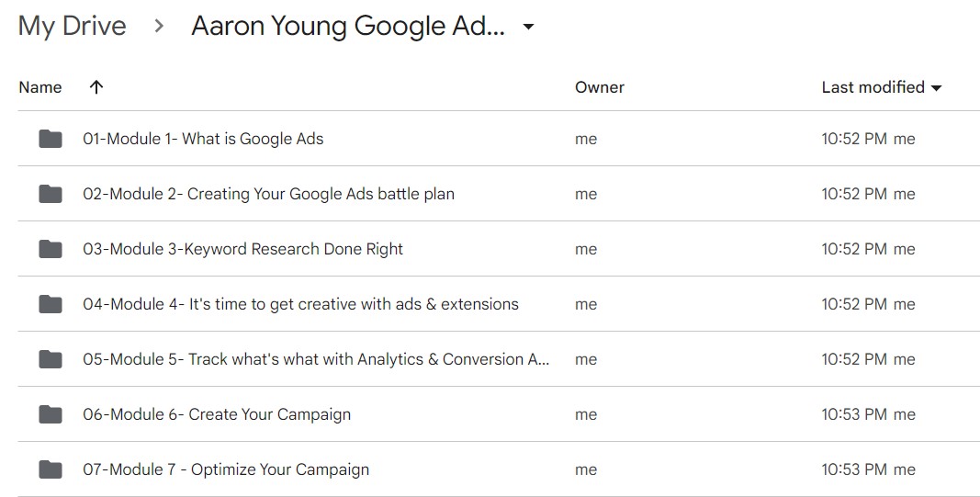Click the Owner column header
Viewport: 980px width, 497px height.
click(x=600, y=87)
